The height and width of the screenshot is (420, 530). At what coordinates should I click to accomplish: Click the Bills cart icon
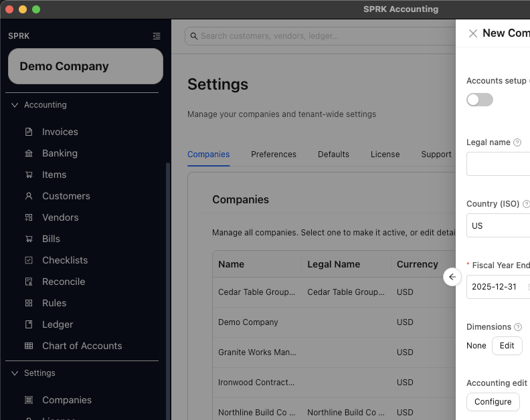click(x=29, y=239)
